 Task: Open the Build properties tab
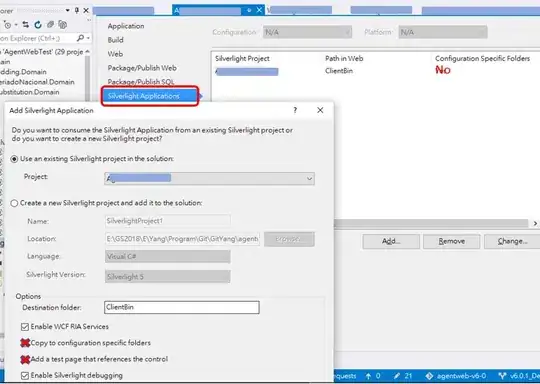pos(115,40)
